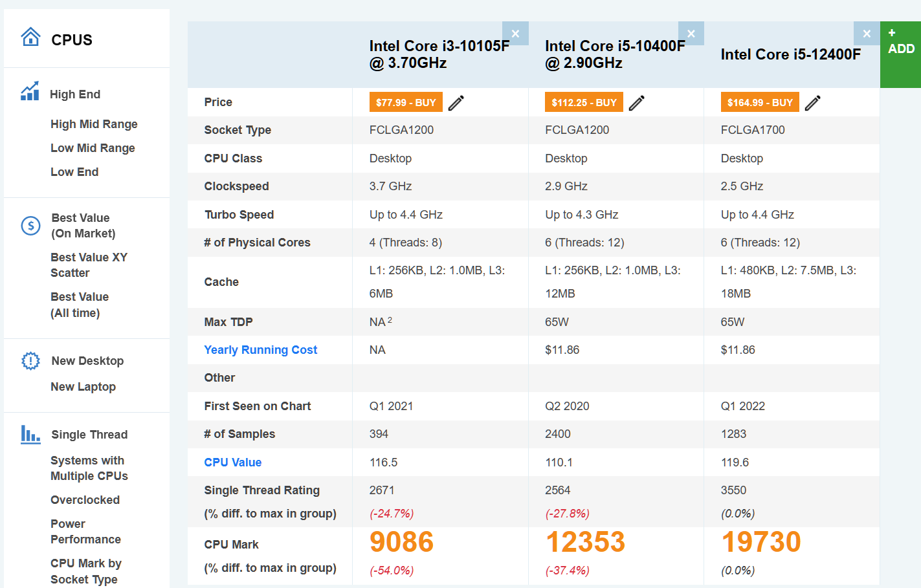This screenshot has width=921, height=588.
Task: Click # of Physical Cores label
Action: (x=257, y=243)
